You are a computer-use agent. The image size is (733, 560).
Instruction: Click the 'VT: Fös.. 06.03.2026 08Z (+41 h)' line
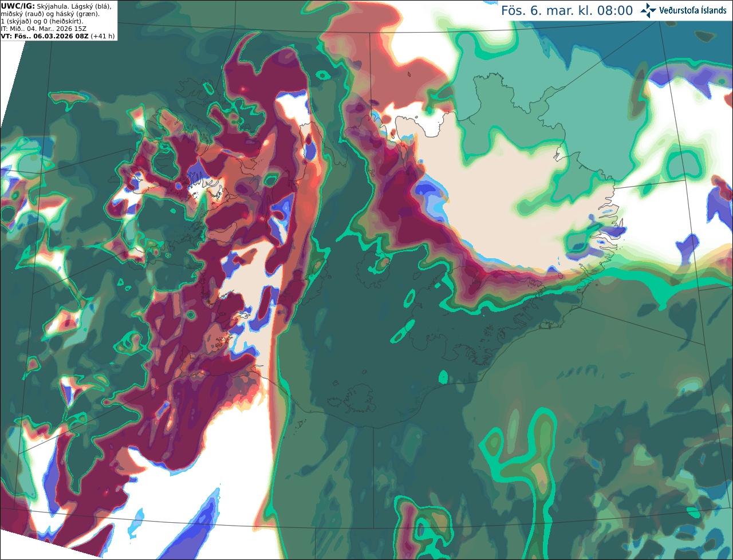tap(58, 36)
